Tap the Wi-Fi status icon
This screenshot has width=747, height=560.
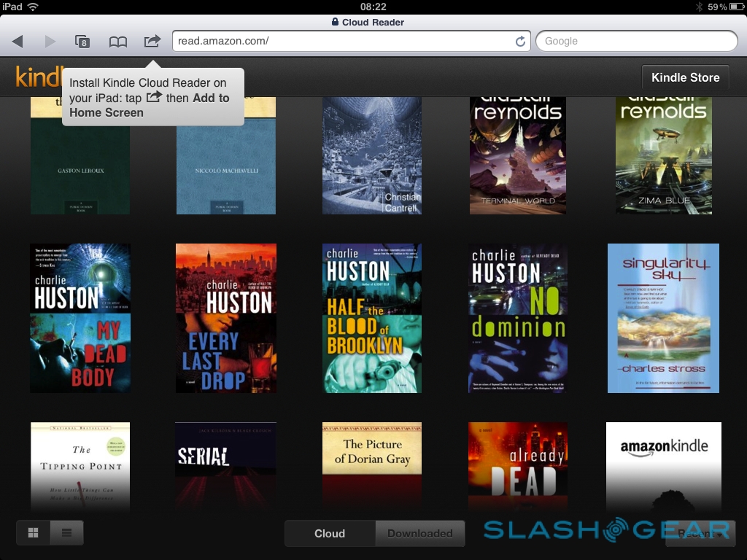[x=33, y=7]
